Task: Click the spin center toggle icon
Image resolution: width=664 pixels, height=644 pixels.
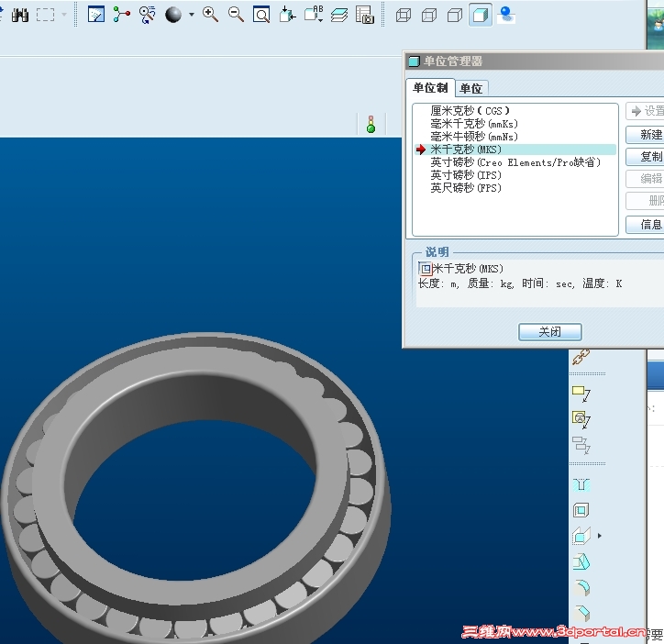Action: tap(122, 15)
